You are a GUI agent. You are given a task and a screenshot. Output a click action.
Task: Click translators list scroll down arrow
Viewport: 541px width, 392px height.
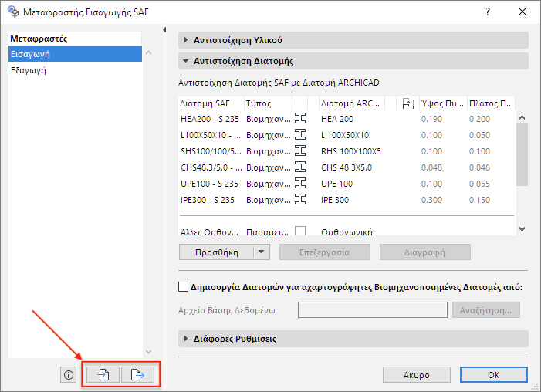pyautogui.click(x=149, y=352)
